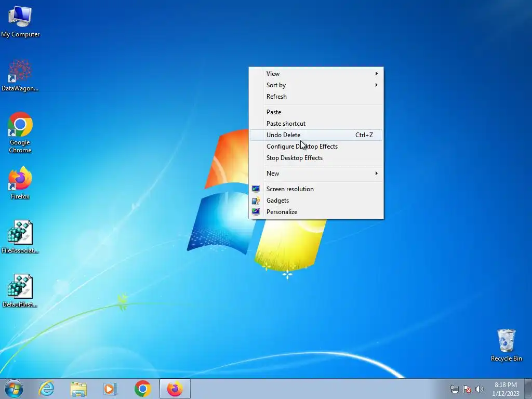The width and height of the screenshot is (532, 399).
Task: Choose Paste in the context menu
Action: click(x=316, y=112)
